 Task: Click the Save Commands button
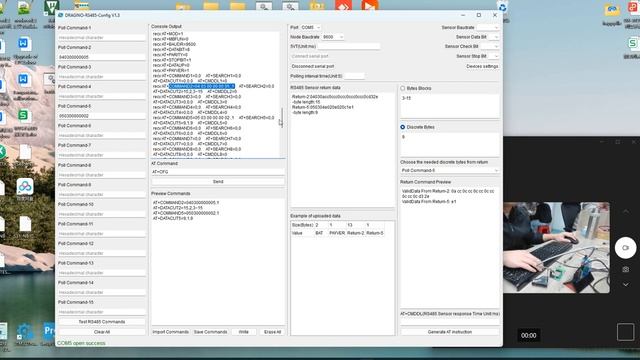coord(210,332)
